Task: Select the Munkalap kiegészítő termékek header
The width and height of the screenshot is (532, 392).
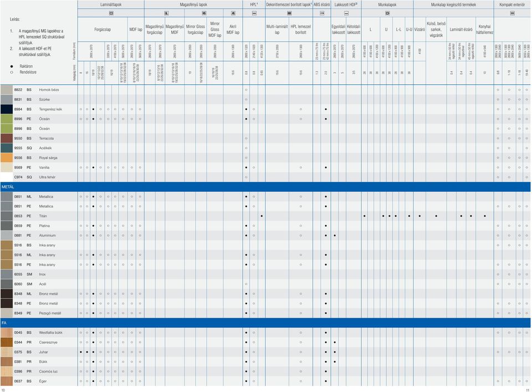Action: (x=453, y=5)
